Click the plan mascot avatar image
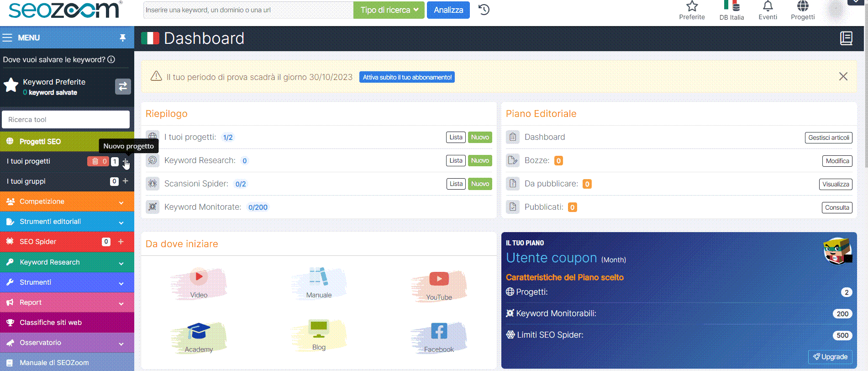Image resolution: width=868 pixels, height=371 pixels. coord(837,251)
